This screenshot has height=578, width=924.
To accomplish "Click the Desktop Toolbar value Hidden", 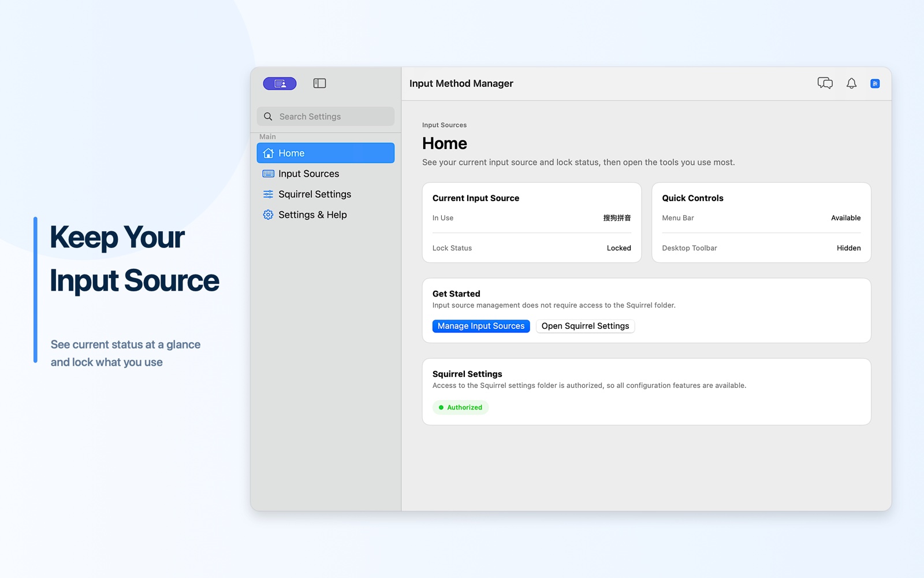I will 848,248.
